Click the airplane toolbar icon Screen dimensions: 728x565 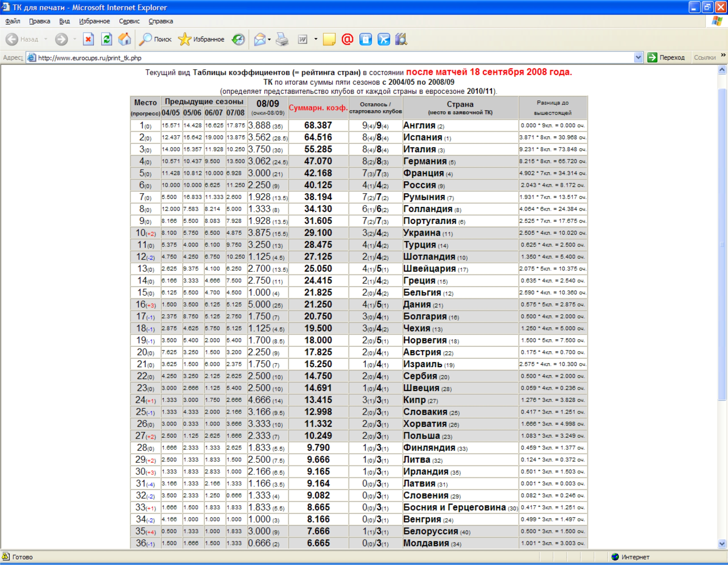pyautogui.click(x=384, y=39)
